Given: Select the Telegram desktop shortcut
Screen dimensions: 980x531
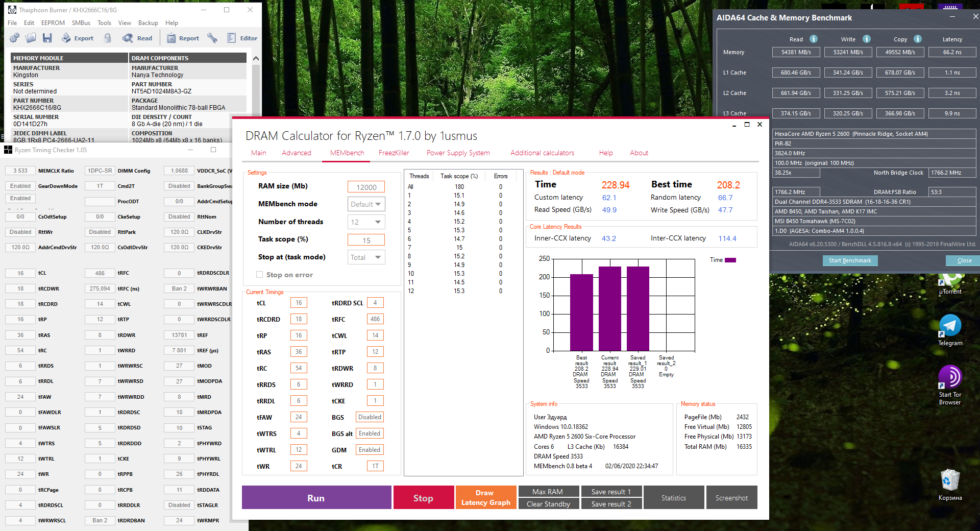Looking at the screenshot, I should (x=950, y=330).
